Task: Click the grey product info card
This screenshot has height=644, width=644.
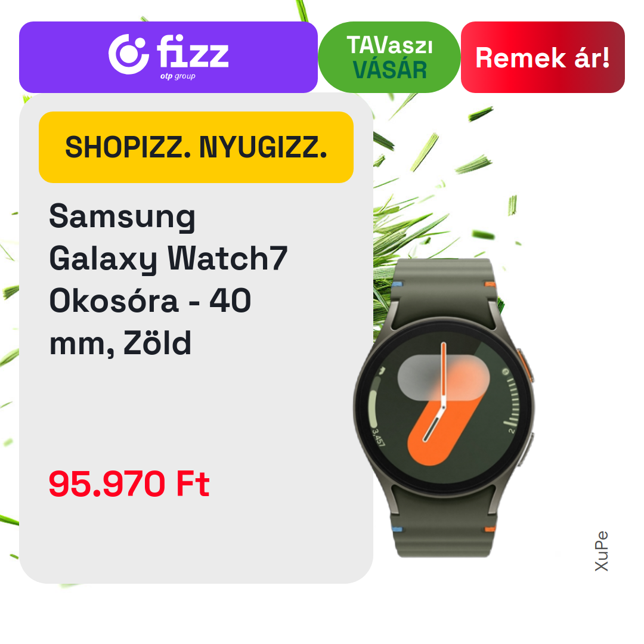Action: (196, 338)
